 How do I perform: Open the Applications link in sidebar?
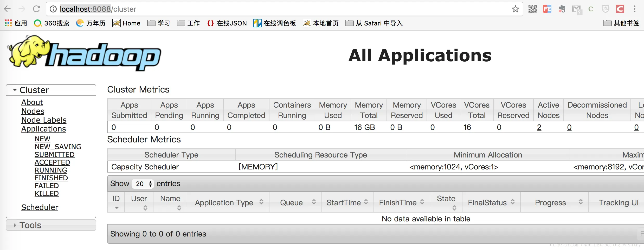tap(43, 129)
